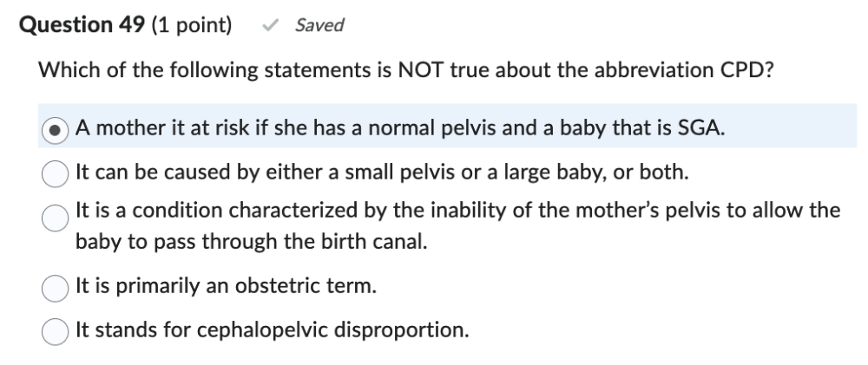This screenshot has height=365, width=868.
Task: Click the answer text 'It is primarily an obstetric term'
Action: [x=226, y=285]
